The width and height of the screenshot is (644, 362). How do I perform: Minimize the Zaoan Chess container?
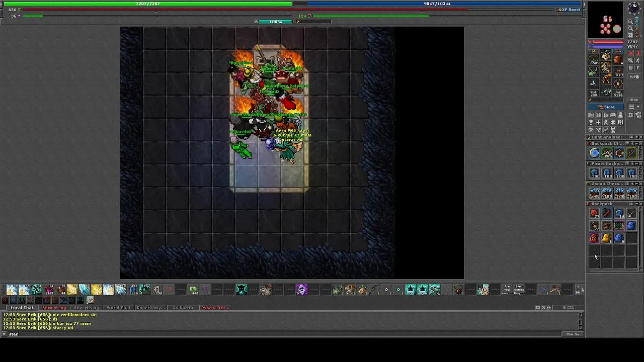(637, 184)
